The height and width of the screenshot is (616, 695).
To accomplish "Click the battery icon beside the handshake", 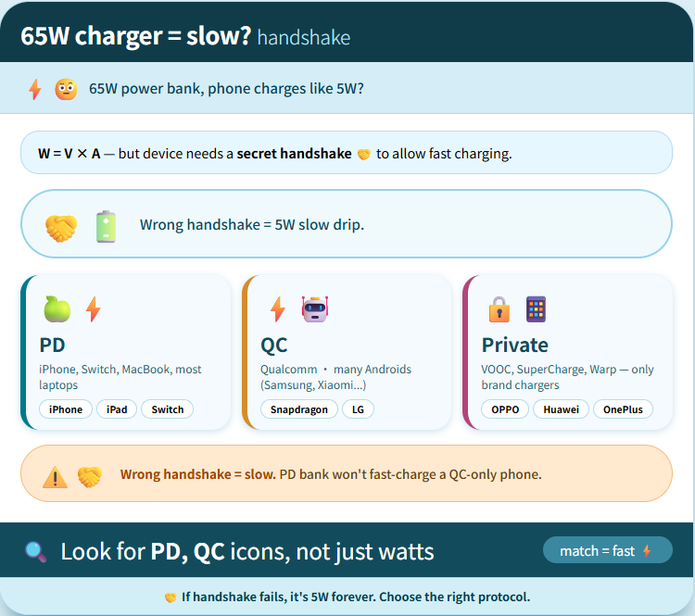I will tap(107, 226).
